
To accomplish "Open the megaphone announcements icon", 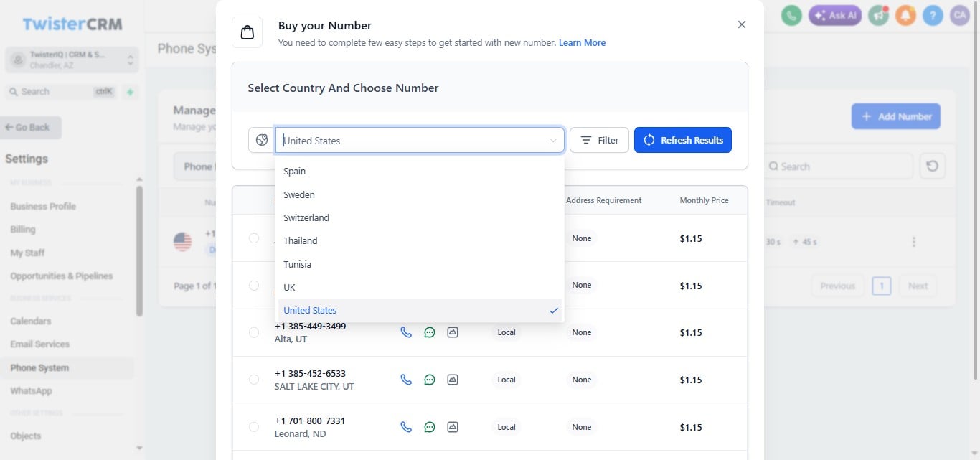I will 879,15.
